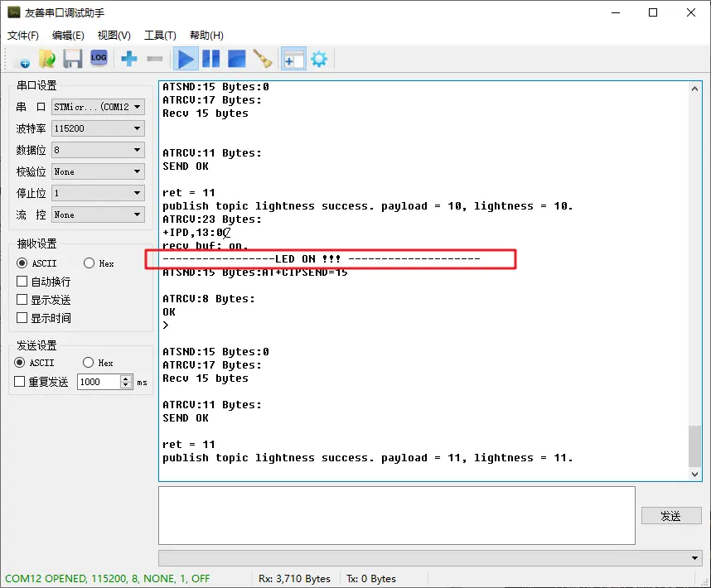The width and height of the screenshot is (711, 588).
Task: Open the 视图(V) menu
Action: (114, 36)
